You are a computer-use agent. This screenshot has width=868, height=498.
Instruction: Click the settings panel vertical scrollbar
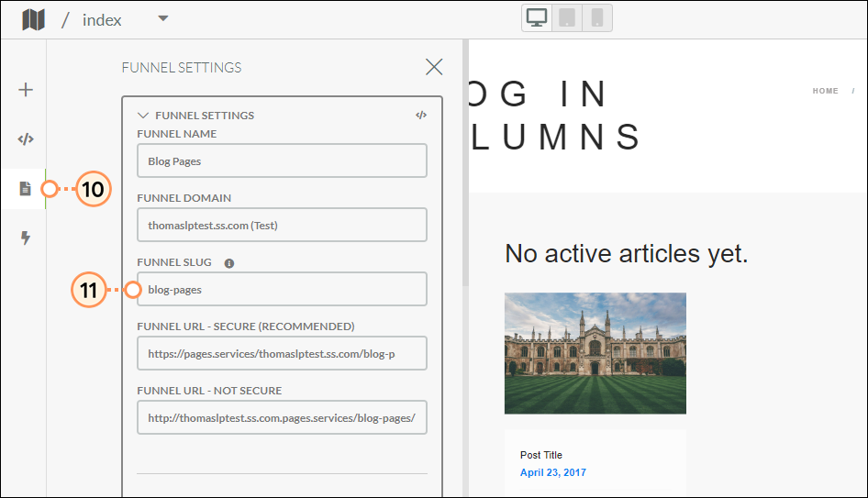point(465,163)
